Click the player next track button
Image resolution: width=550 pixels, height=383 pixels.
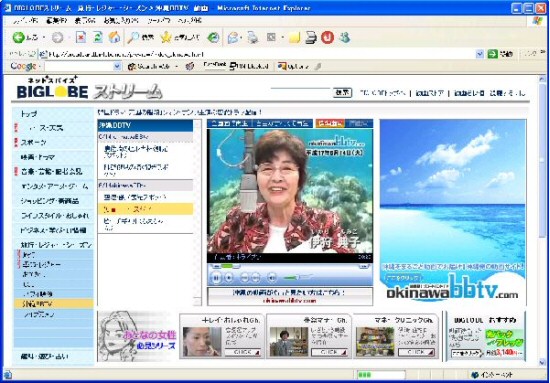click(x=256, y=278)
